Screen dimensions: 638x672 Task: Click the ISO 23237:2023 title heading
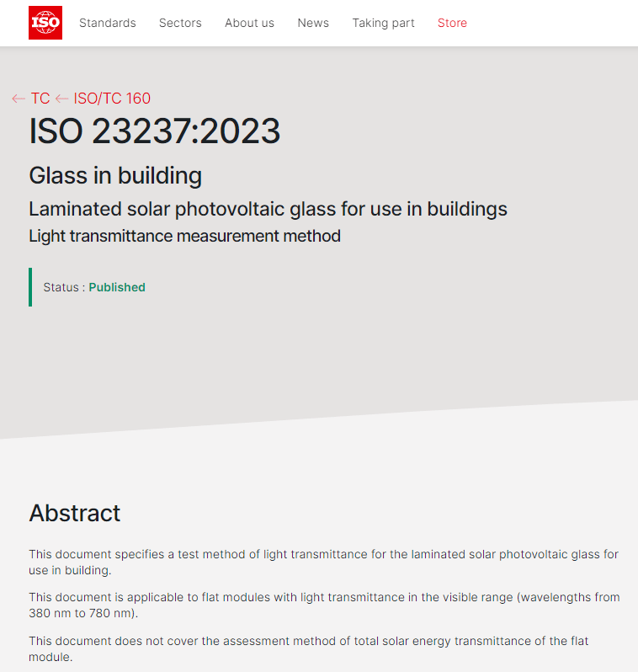tap(155, 131)
